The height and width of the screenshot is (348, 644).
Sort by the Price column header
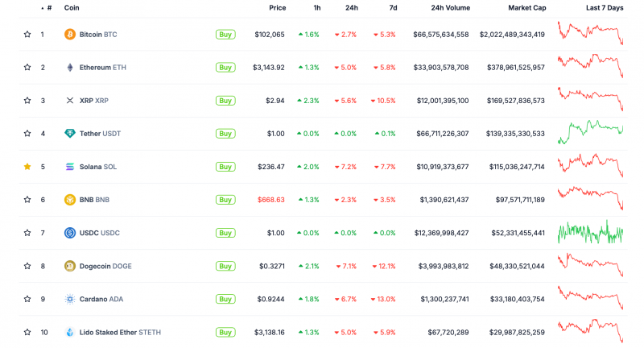[277, 8]
